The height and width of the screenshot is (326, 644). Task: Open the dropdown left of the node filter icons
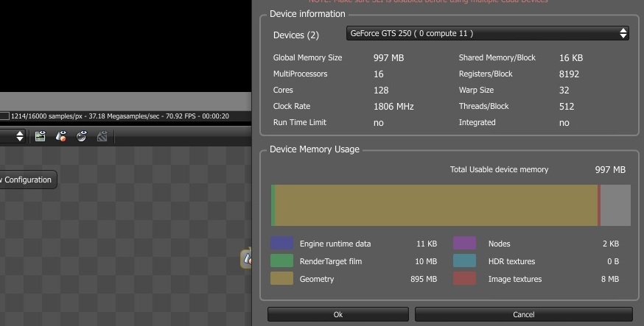(13, 136)
